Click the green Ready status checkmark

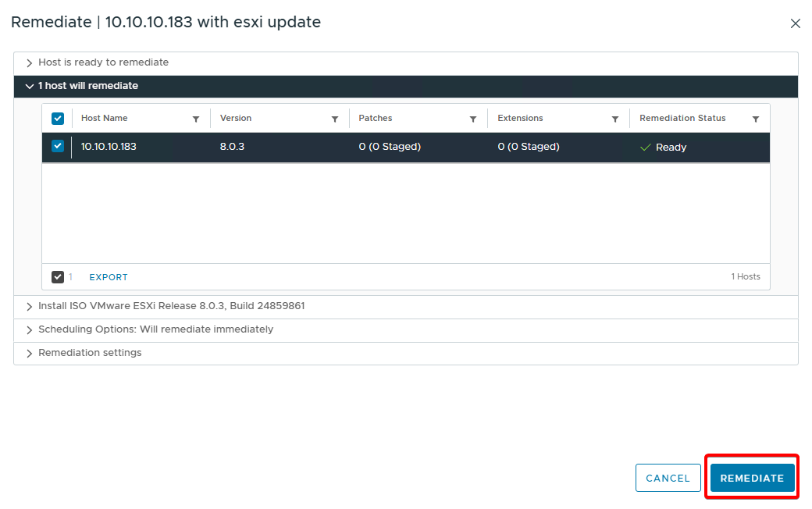pos(645,148)
